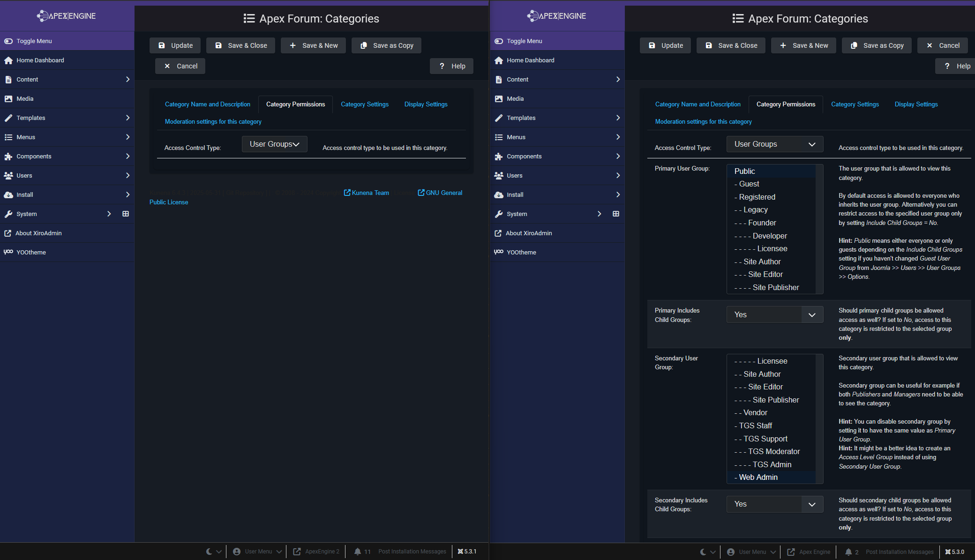Screen dimensions: 975x560
Task: Click Cancel button in left window
Action: (180, 66)
